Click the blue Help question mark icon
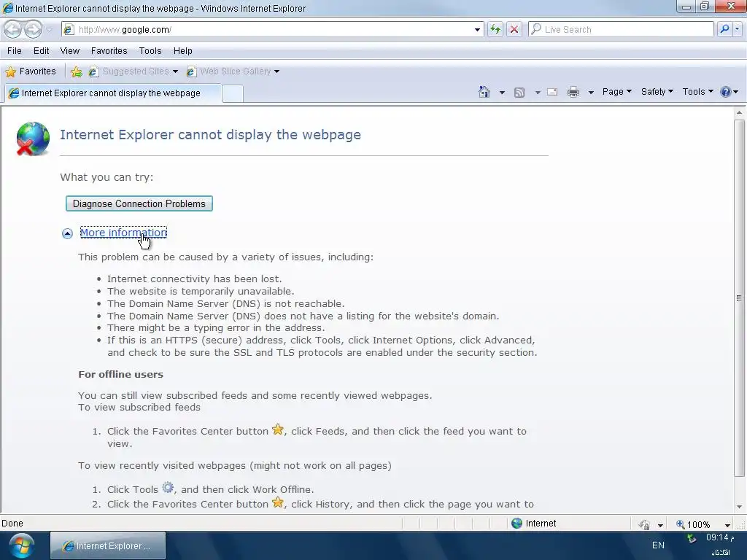 click(726, 92)
